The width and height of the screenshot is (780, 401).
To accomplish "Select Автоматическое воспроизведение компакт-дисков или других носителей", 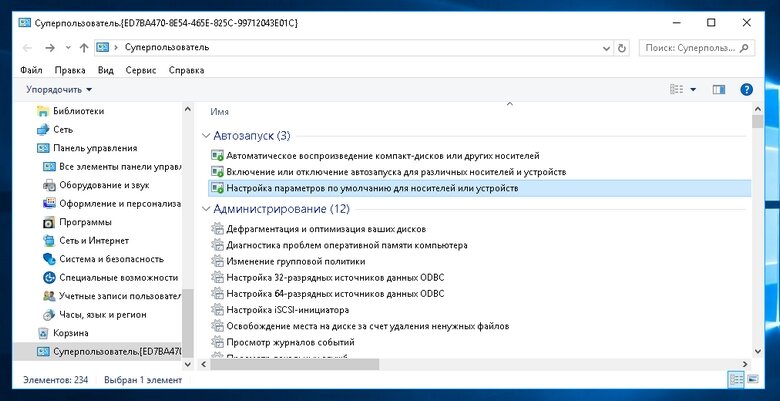I will pyautogui.click(x=383, y=156).
